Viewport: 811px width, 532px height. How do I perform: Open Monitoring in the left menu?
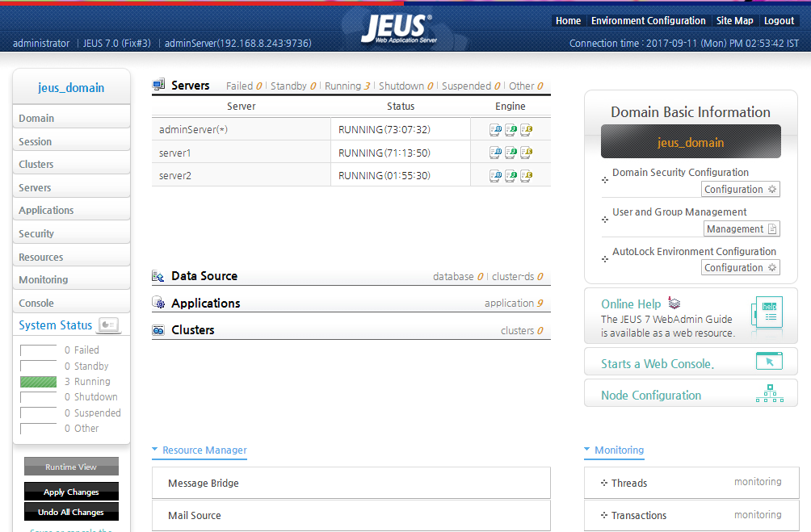[71, 279]
